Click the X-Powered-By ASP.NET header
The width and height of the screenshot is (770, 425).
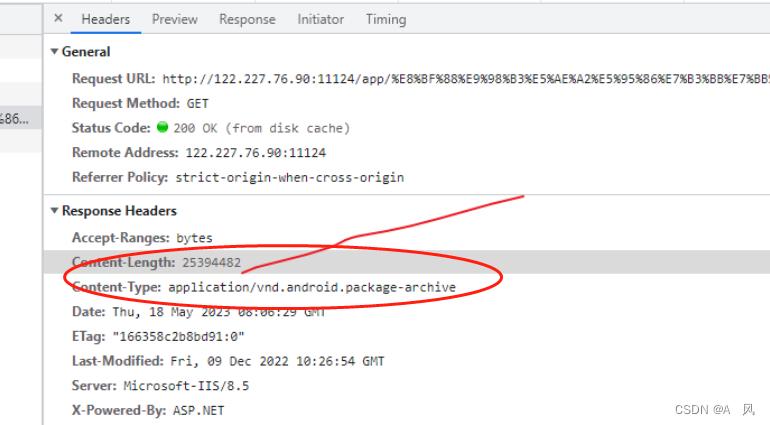click(x=148, y=410)
